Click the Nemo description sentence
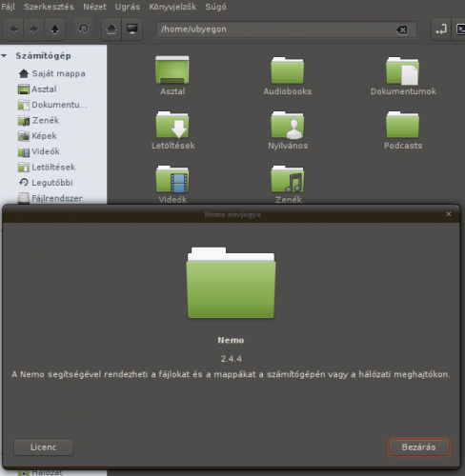This screenshot has width=465, height=476. tap(231, 374)
